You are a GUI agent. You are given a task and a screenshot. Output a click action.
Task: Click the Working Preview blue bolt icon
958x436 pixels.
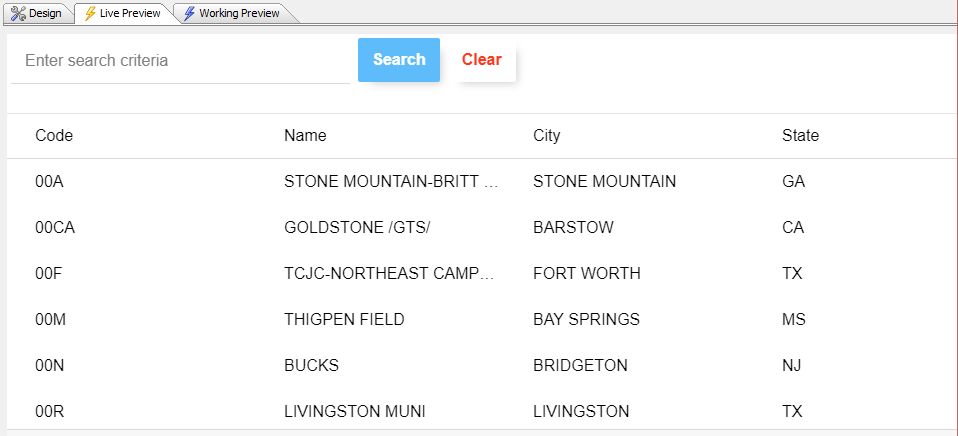click(x=189, y=13)
